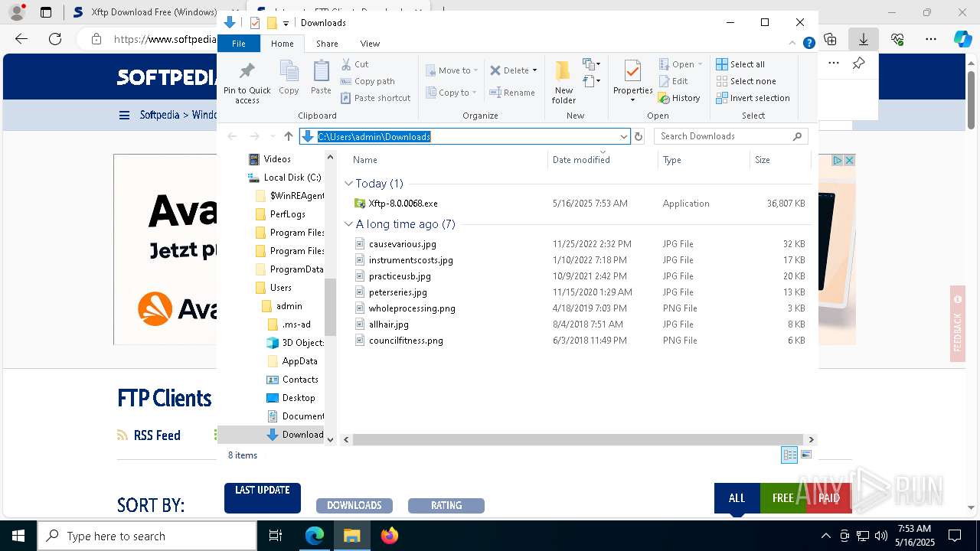This screenshot has width=980, height=551.
Task: Click the Open button in ribbon
Action: pyautogui.click(x=677, y=64)
